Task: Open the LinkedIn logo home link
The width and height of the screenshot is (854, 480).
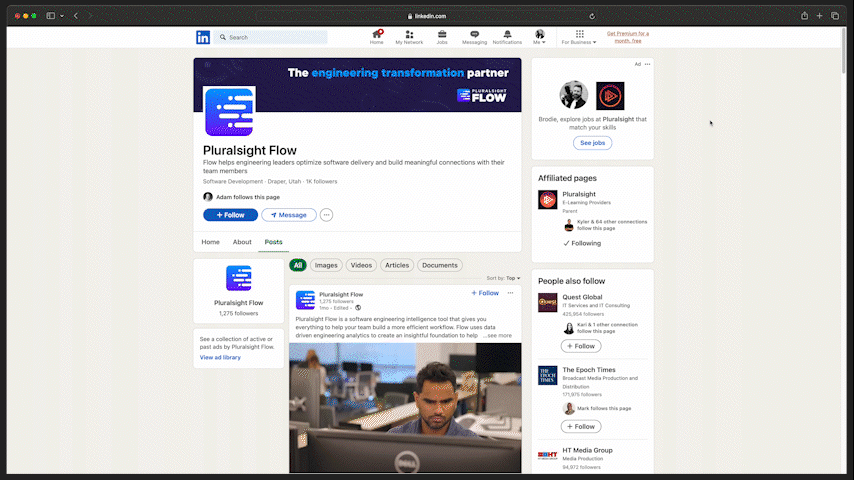Action: [x=203, y=37]
